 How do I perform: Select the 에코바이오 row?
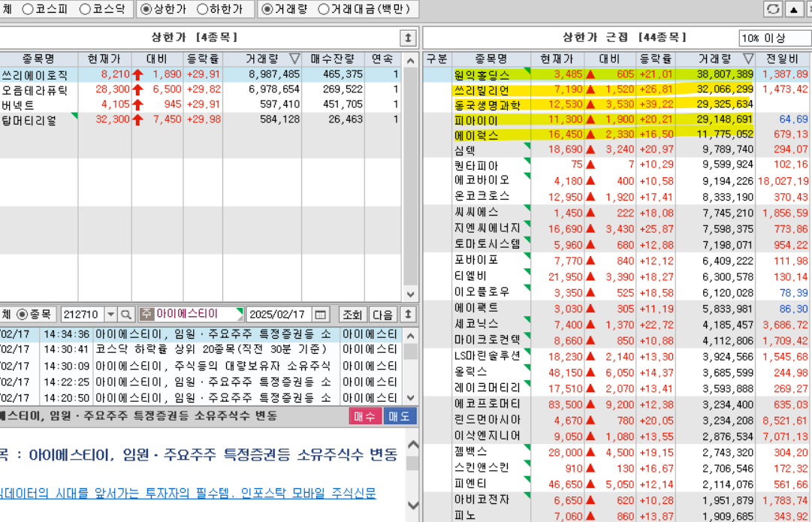tap(617, 181)
